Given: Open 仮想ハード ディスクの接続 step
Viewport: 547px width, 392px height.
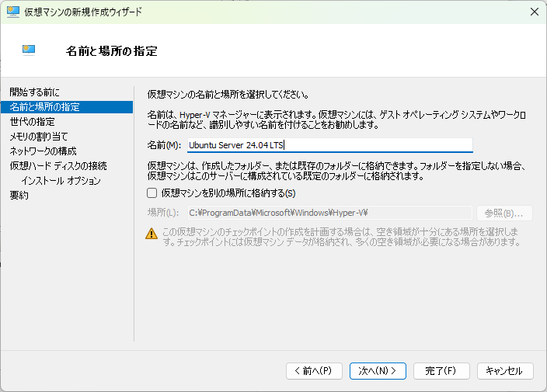Looking at the screenshot, I should click(58, 165).
